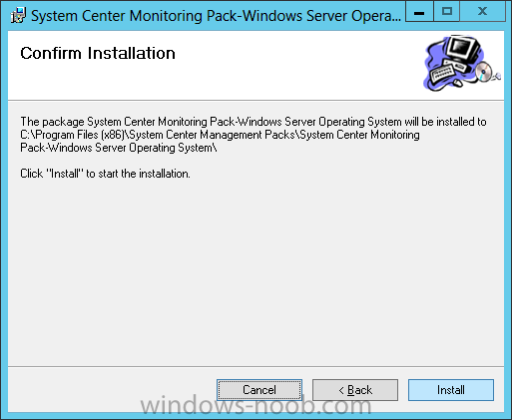Click the Pack-Windows Server Operating System\ line
The height and width of the screenshot is (420, 512).
[119, 148]
